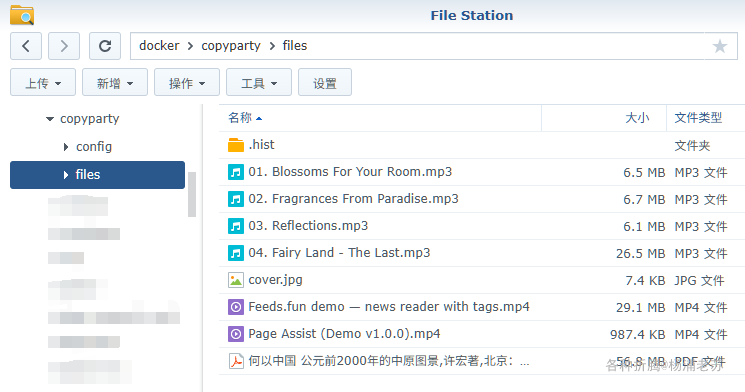Open the 设置 settings button
The width and height of the screenshot is (745, 392).
click(x=325, y=82)
